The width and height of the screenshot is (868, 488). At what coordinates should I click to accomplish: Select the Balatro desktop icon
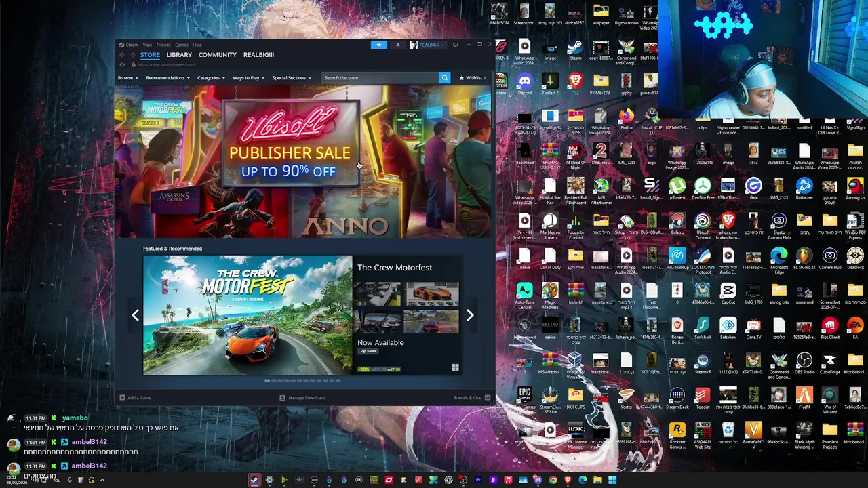[x=677, y=224]
